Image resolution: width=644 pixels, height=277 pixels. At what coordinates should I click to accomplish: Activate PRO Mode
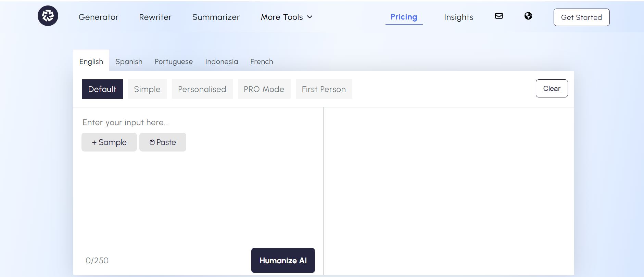[x=264, y=89]
